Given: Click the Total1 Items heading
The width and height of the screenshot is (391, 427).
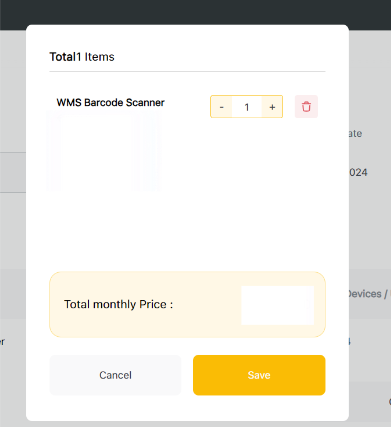Looking at the screenshot, I should (82, 57).
